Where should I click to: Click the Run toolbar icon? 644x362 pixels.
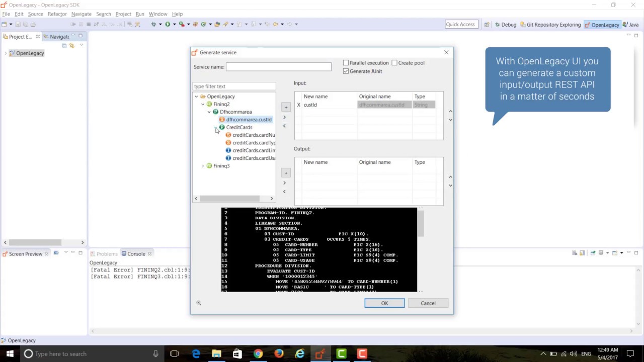pyautogui.click(x=168, y=24)
